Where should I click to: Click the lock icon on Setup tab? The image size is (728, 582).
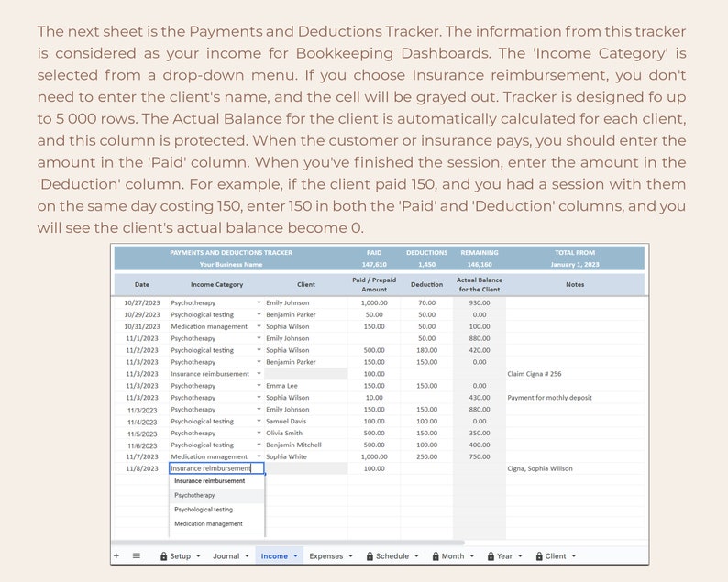pos(163,556)
